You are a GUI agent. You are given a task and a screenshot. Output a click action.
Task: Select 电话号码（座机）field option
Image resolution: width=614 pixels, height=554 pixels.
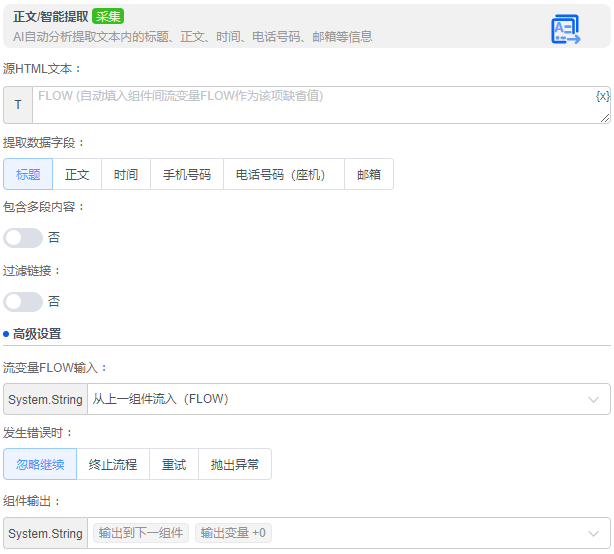pos(284,174)
